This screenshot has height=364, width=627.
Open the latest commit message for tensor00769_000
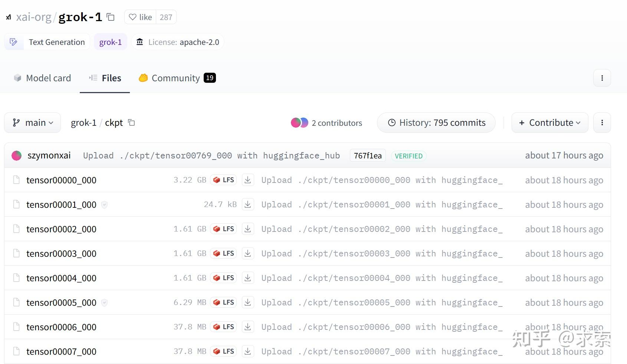(211, 155)
